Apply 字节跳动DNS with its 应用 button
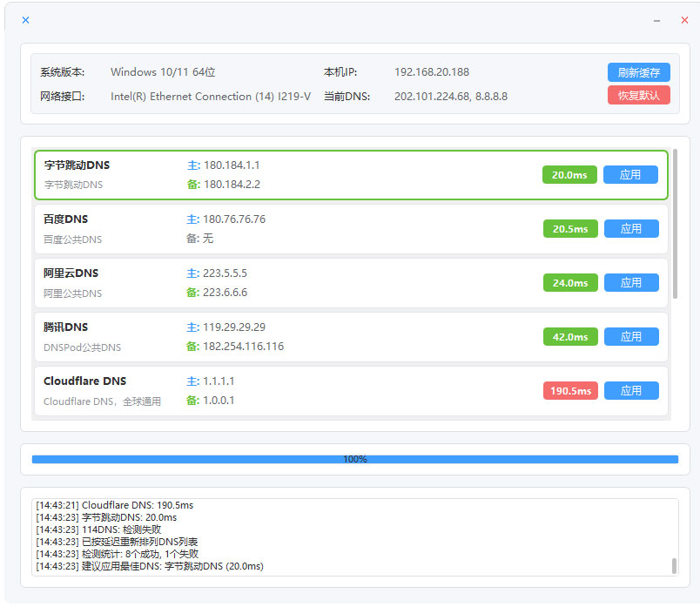700x607 pixels. pos(630,175)
